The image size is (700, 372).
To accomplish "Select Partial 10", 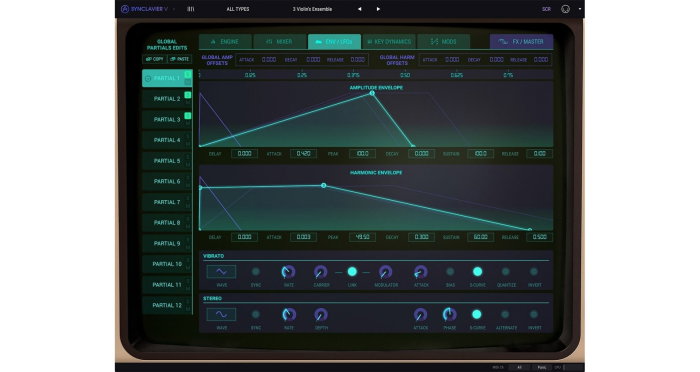I will coord(167,264).
